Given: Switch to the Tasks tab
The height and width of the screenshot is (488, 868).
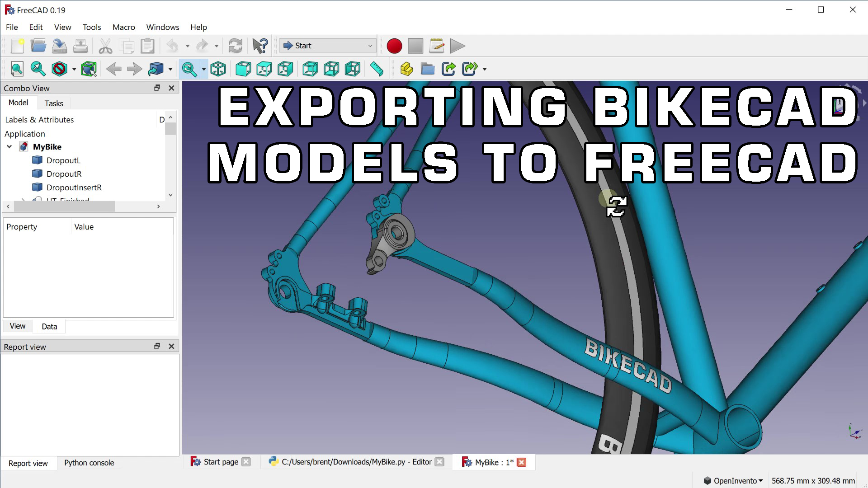Looking at the screenshot, I should (x=54, y=103).
